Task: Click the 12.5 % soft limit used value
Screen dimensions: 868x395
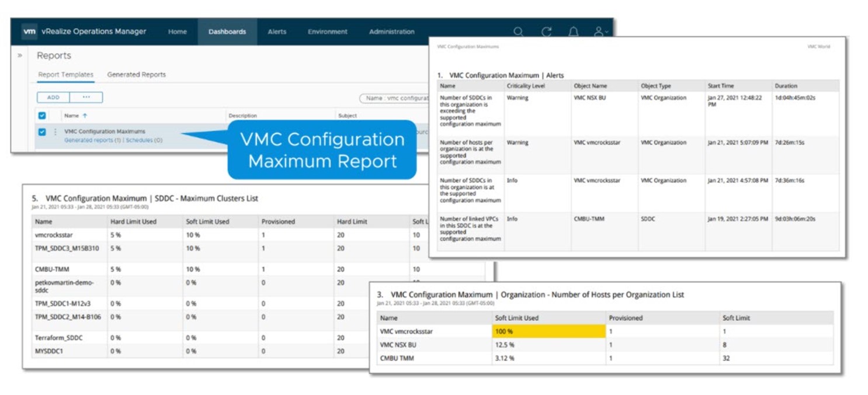Action: 505,345
